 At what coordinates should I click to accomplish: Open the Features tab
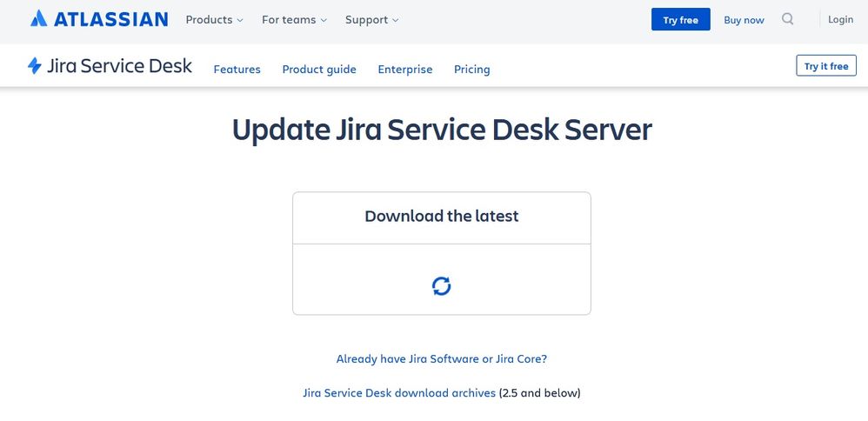tap(237, 70)
